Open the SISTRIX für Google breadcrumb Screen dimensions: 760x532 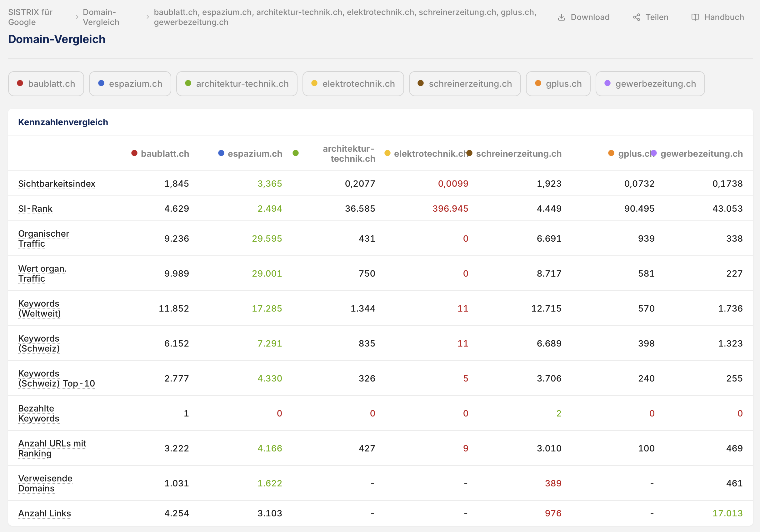(30, 17)
